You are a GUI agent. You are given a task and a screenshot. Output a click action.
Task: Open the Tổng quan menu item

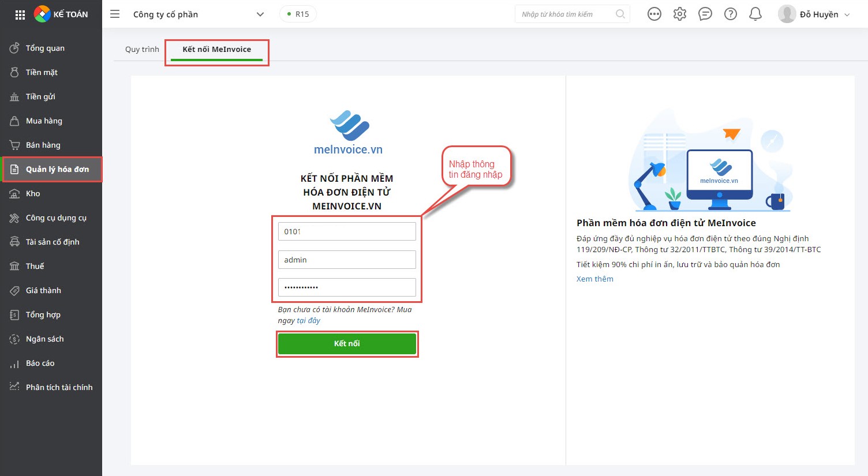[51, 48]
